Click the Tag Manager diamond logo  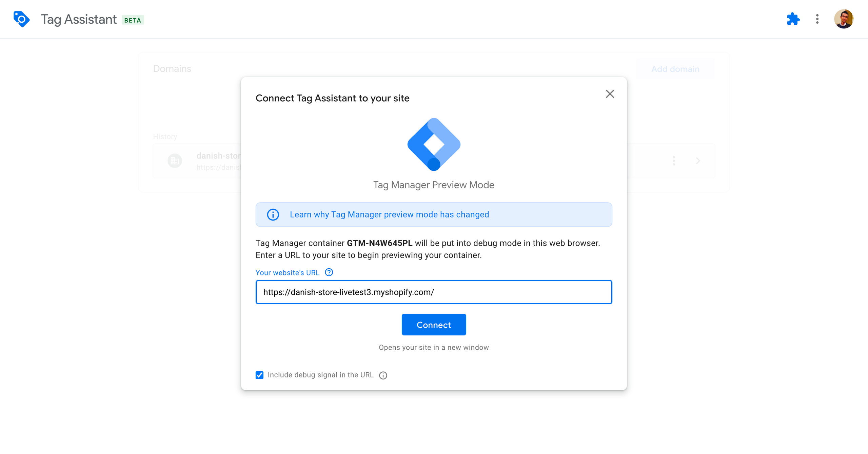(434, 144)
